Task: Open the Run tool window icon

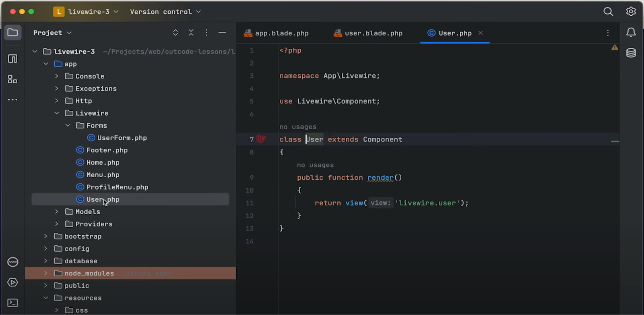Action: [x=12, y=282]
